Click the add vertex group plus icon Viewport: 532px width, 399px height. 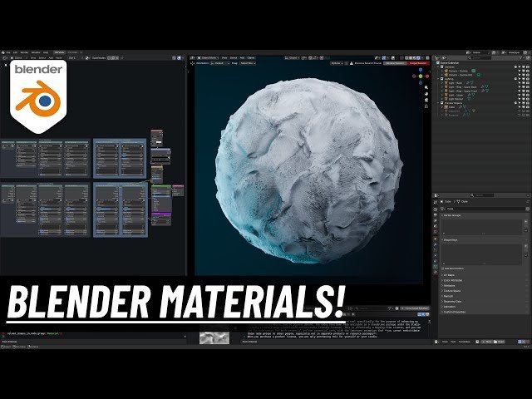(x=525, y=220)
